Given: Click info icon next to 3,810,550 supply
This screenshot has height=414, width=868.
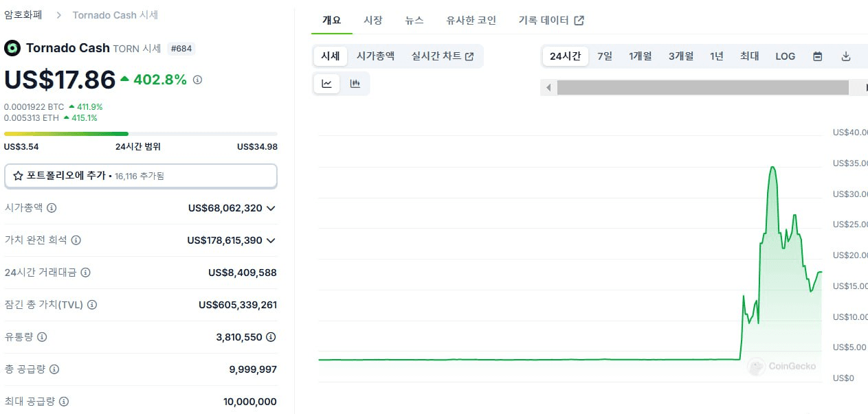Looking at the screenshot, I should click(x=271, y=337).
